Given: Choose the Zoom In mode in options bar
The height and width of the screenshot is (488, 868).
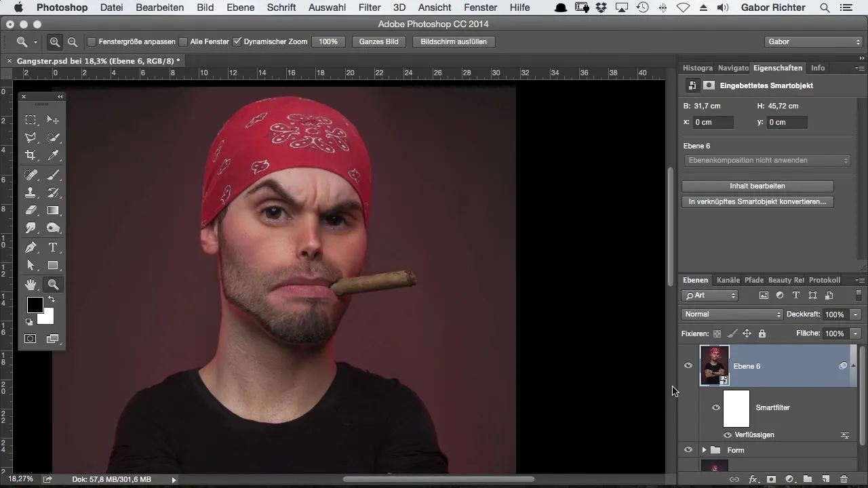Looking at the screenshot, I should point(55,42).
